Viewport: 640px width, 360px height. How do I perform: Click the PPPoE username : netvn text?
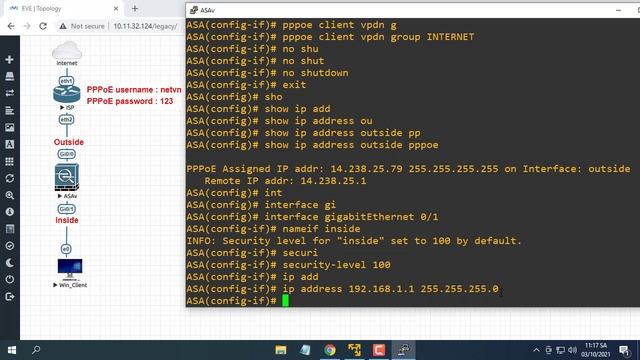point(134,90)
